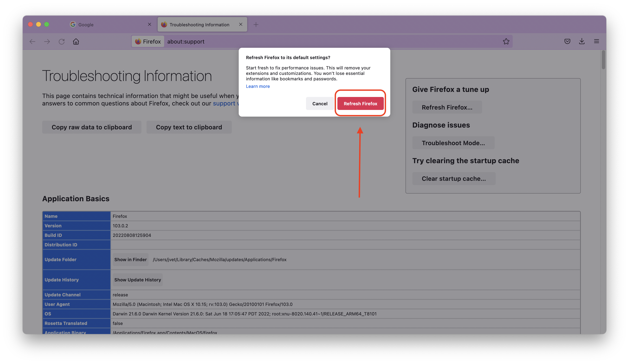Switch to the Google tab
629x364 pixels.
pyautogui.click(x=110, y=24)
